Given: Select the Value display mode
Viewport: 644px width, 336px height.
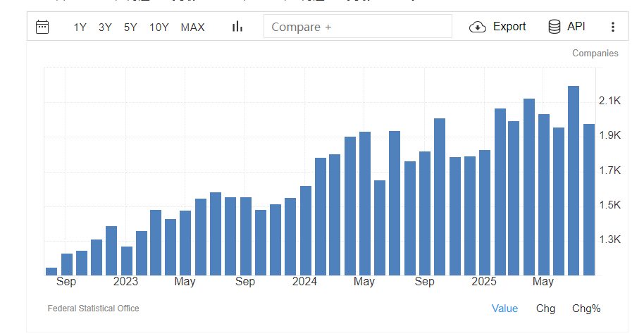Looking at the screenshot, I should point(504,309).
